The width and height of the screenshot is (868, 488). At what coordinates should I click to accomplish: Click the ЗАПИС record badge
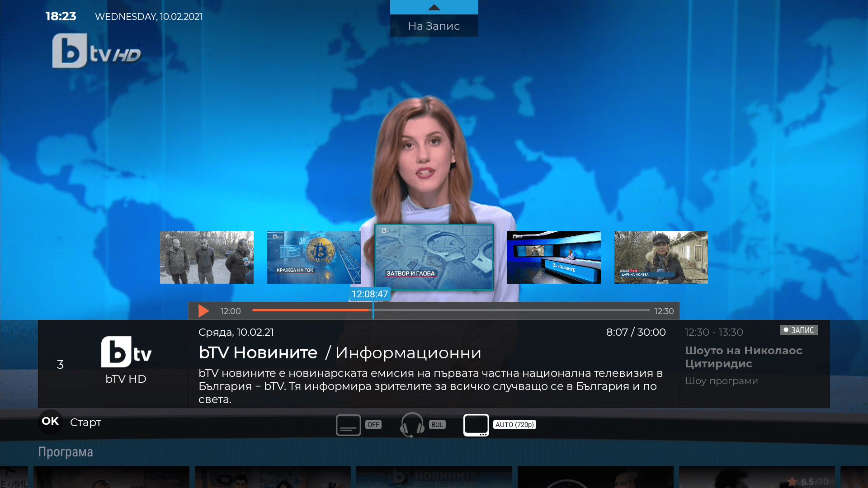tap(799, 330)
